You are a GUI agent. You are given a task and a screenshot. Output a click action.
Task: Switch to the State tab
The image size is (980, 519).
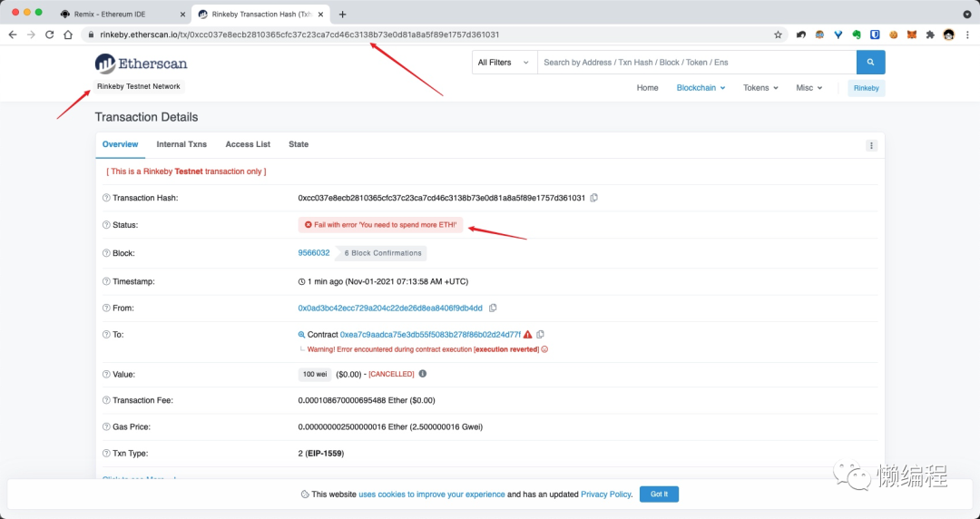(299, 144)
